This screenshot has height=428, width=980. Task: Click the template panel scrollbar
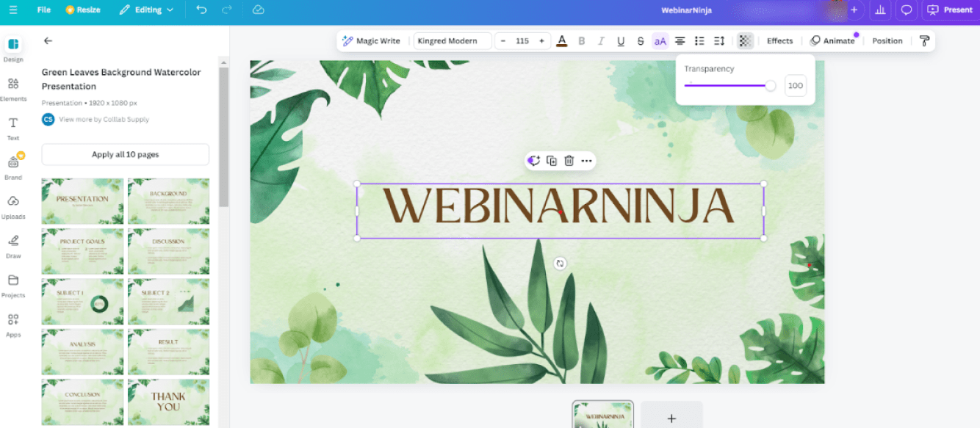point(223,136)
